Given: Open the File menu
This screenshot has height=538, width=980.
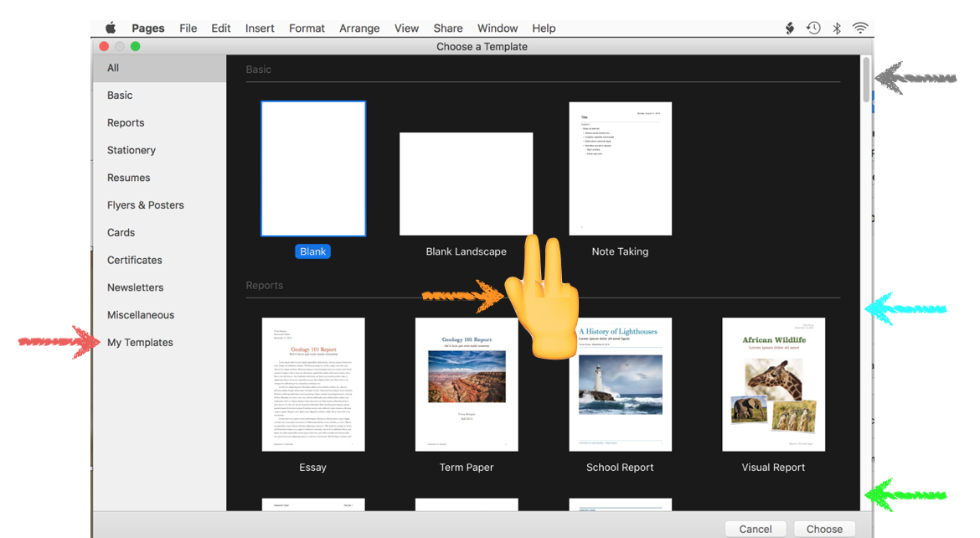Looking at the screenshot, I should click(x=188, y=28).
